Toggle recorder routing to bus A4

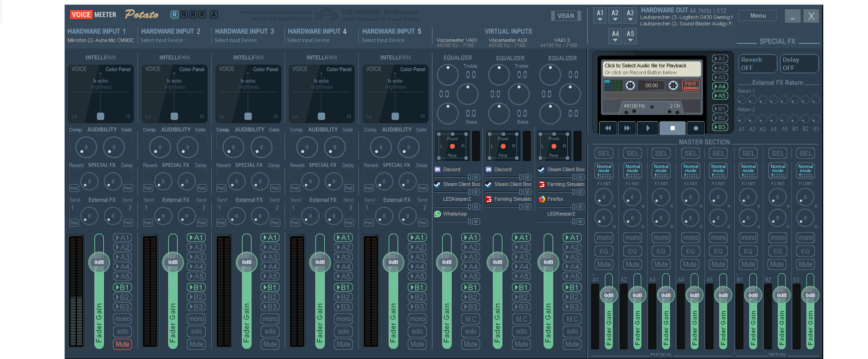[x=719, y=86]
